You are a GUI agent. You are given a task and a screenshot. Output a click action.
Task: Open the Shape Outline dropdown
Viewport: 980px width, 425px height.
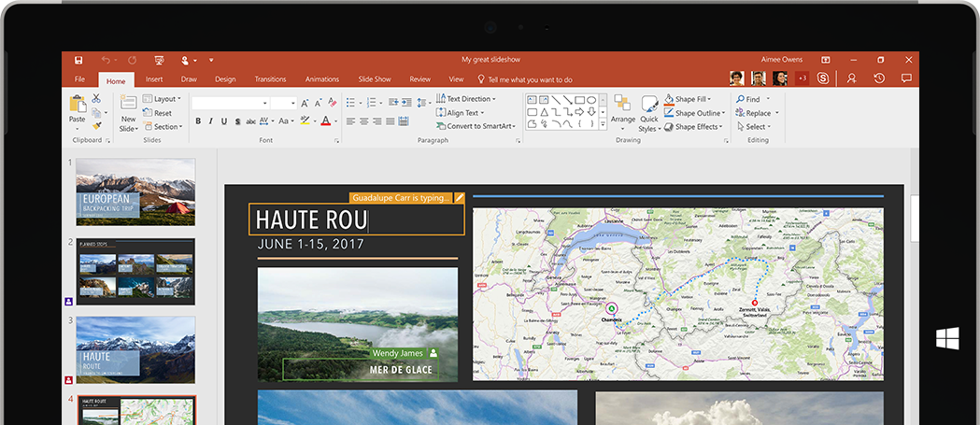pyautogui.click(x=694, y=113)
